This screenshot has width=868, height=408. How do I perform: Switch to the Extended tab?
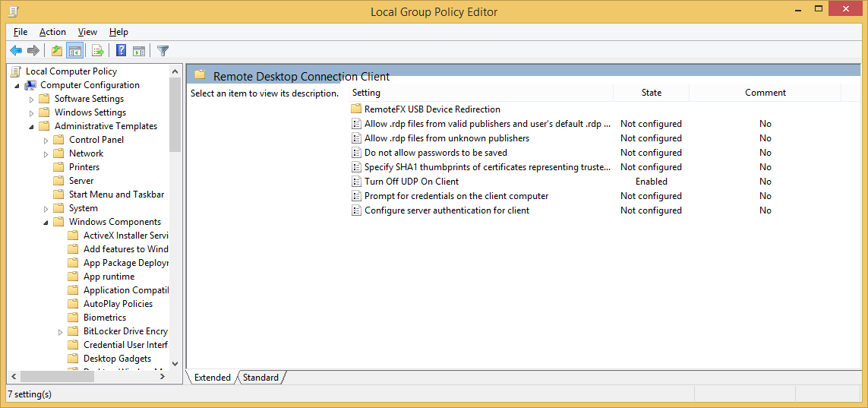click(212, 378)
